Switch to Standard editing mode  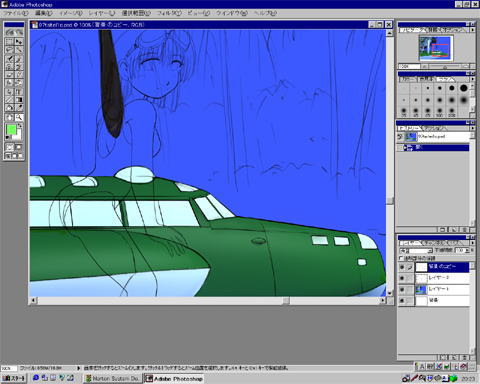[9, 147]
